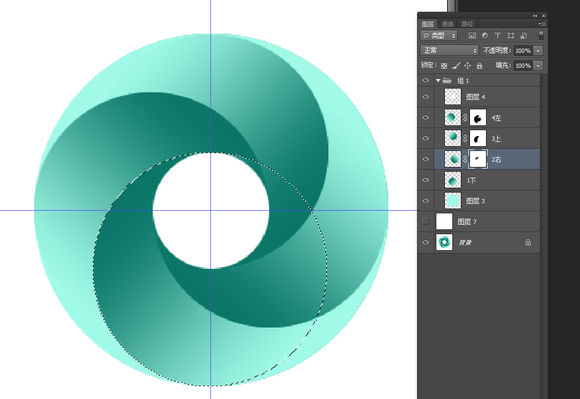The height and width of the screenshot is (399, 580).
Task: Select the 3上 layer thumbnail
Action: click(453, 138)
